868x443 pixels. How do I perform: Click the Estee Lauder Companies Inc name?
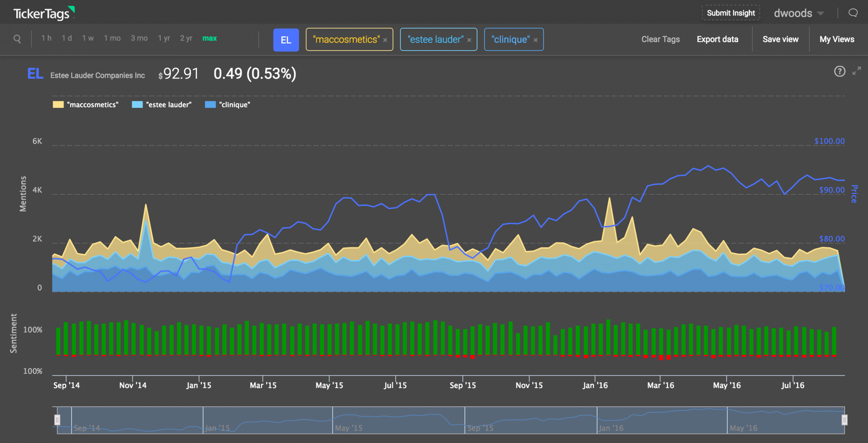click(x=98, y=75)
